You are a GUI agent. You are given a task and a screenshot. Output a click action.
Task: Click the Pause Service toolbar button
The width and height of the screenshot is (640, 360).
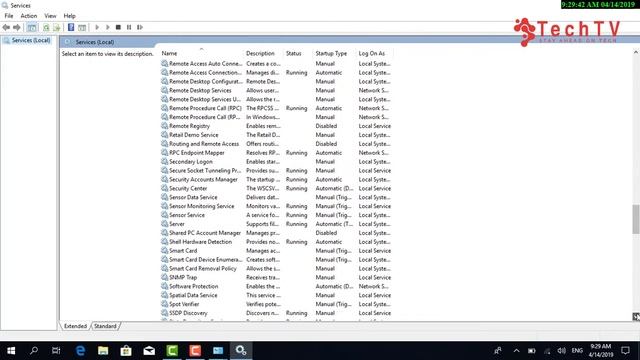pos(129,27)
